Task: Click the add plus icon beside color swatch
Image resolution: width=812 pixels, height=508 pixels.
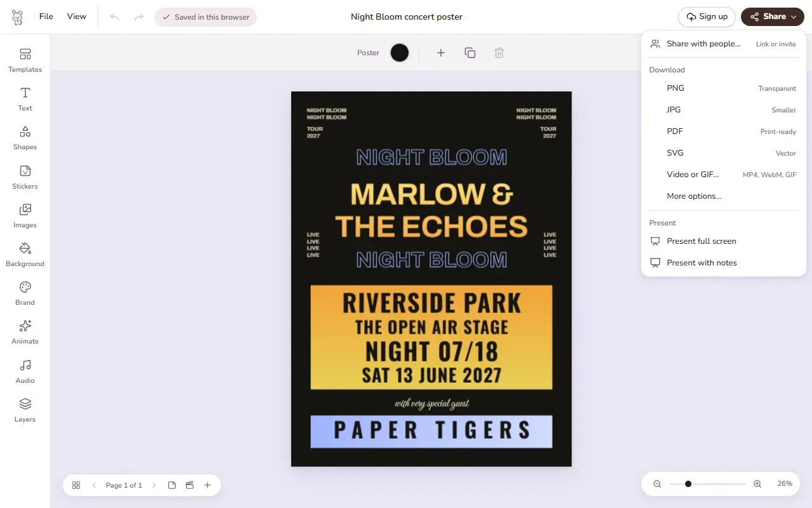Action: [441, 53]
